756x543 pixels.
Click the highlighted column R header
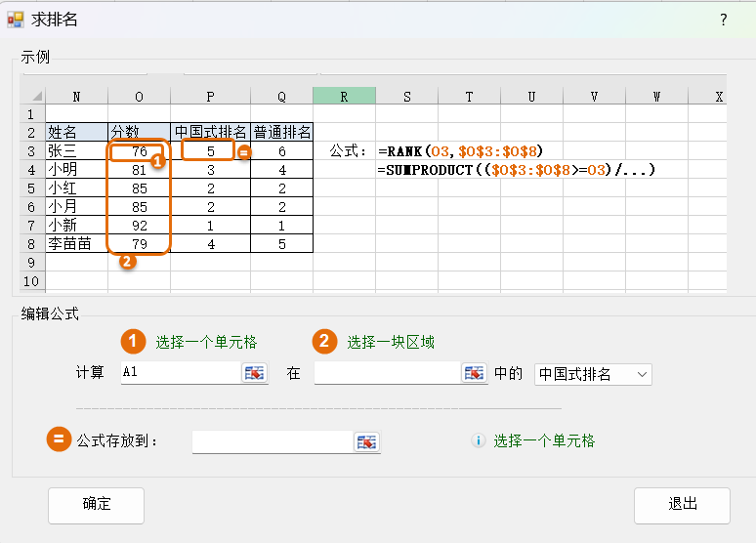(x=344, y=96)
